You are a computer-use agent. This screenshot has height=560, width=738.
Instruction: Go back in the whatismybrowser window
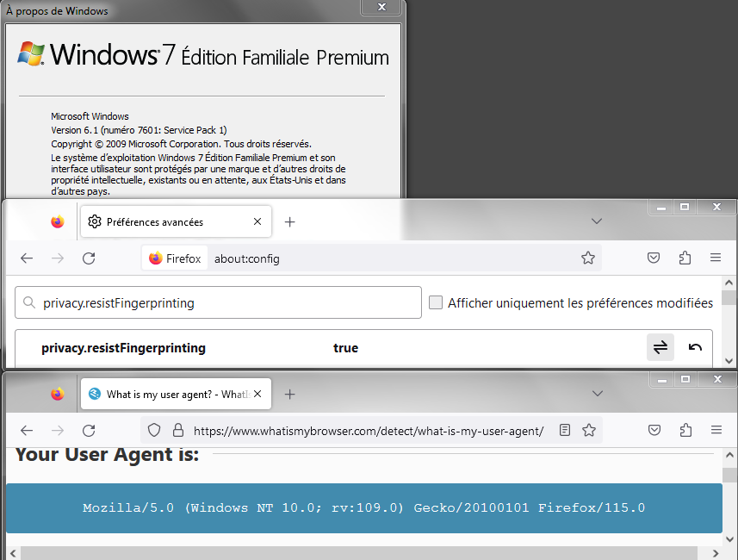[27, 431]
